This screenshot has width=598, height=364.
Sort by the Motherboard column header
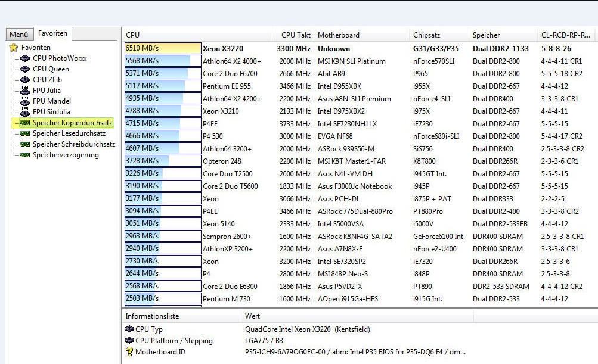(x=361, y=35)
